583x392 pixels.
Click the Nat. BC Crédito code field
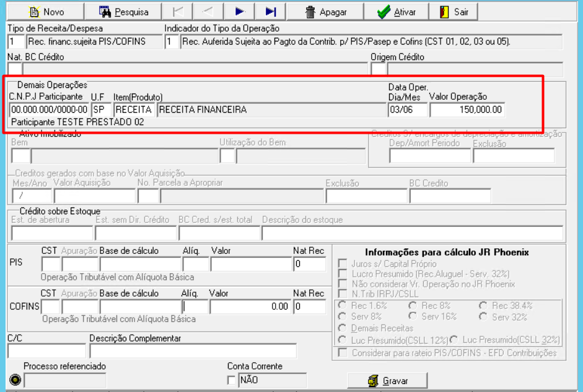pyautogui.click(x=15, y=69)
